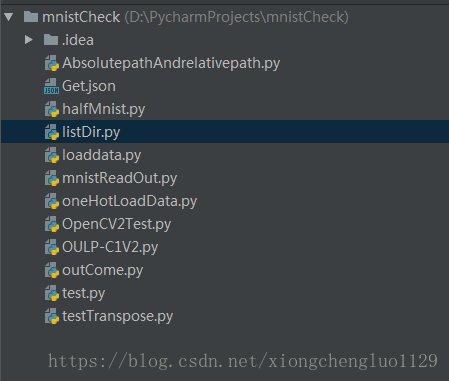Select the Get.json file name

pyautogui.click(x=89, y=86)
